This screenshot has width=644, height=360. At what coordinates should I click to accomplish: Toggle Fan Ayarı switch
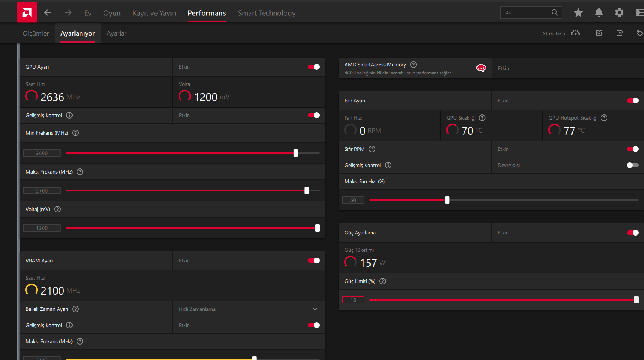coord(633,101)
